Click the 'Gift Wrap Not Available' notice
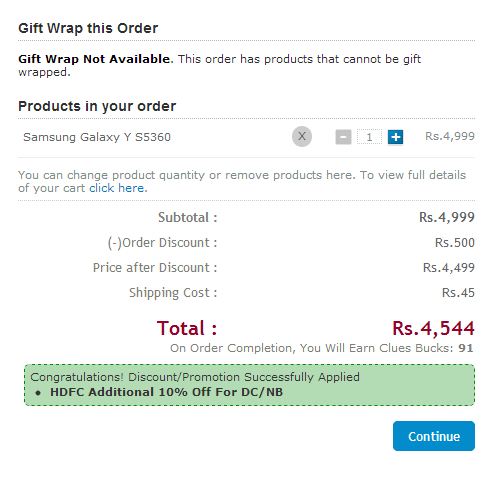Viewport: 490px width, 489px height. [x=219, y=65]
